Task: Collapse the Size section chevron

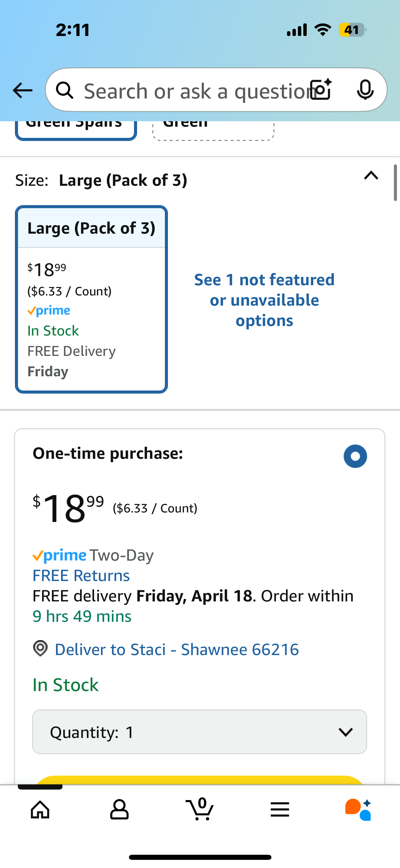Action: point(371,176)
